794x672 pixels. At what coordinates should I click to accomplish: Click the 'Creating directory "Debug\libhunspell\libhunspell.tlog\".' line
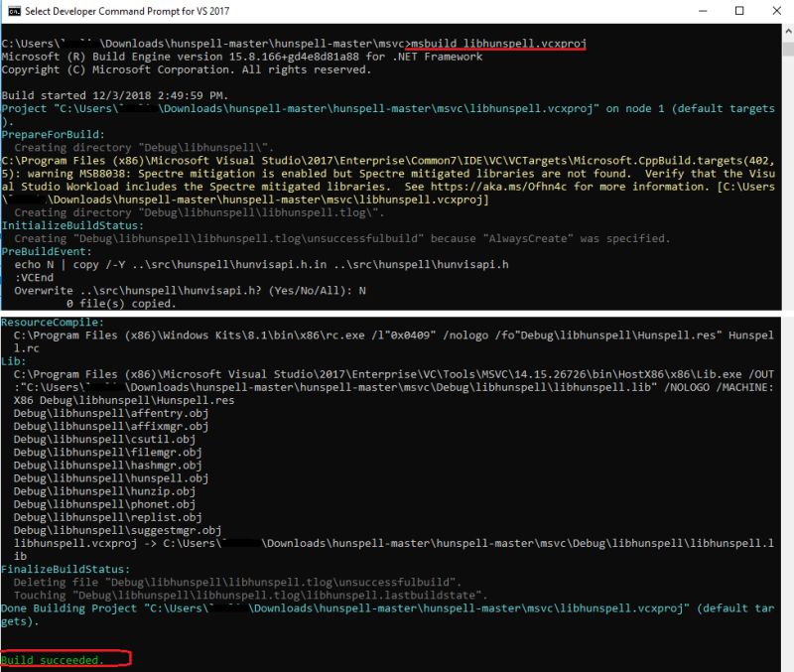199,212
